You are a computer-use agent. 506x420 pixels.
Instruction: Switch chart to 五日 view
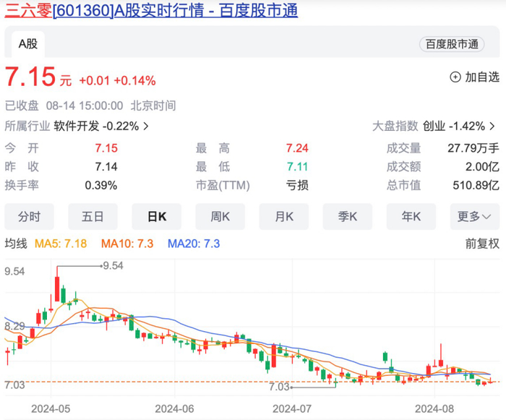pos(93,217)
